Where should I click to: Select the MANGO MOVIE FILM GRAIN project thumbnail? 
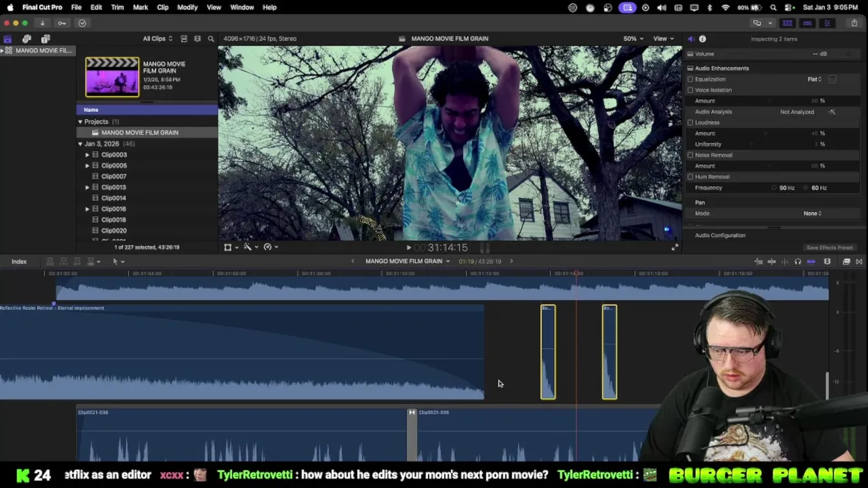tap(112, 77)
